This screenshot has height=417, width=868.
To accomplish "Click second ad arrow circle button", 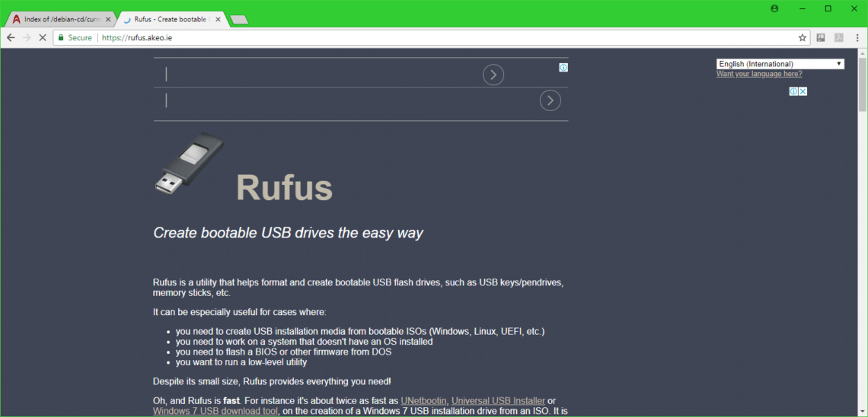I will 550,100.
